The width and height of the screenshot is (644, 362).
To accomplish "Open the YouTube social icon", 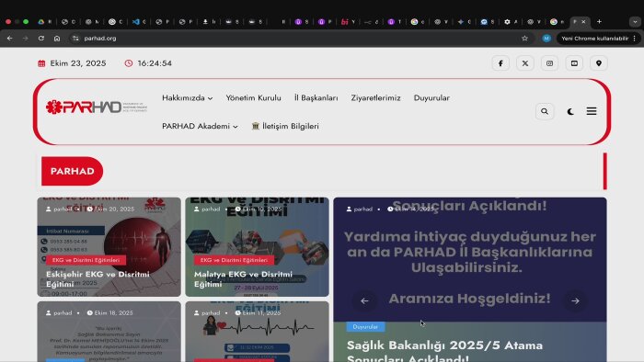I will pos(574,63).
